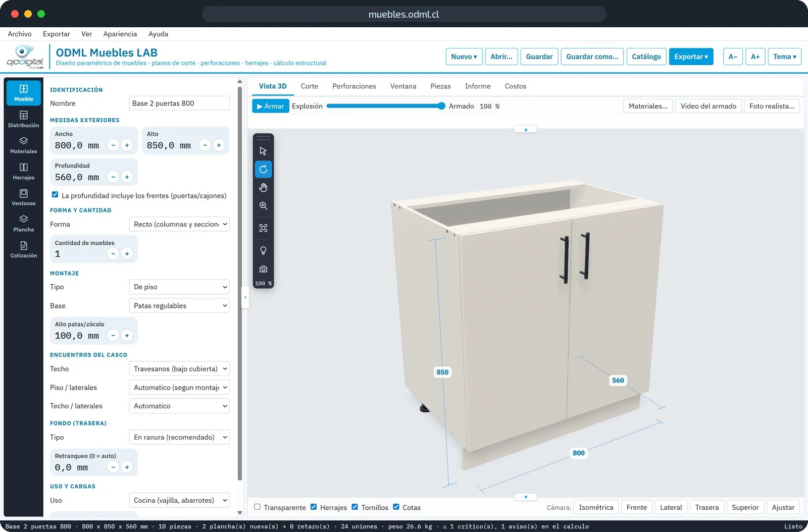Increase Ancho with the plus stepper
This screenshot has height=532, width=808.
(127, 145)
